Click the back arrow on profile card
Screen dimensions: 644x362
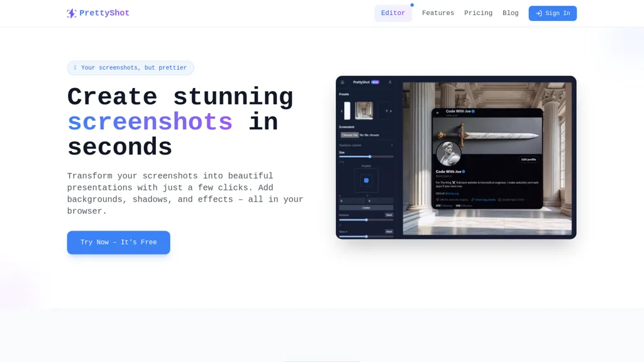click(x=438, y=112)
